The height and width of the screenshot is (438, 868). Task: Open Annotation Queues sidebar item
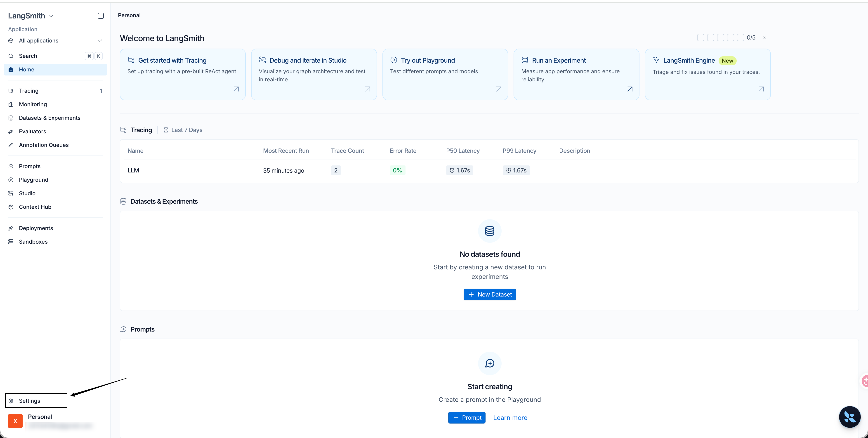[x=55, y=145]
